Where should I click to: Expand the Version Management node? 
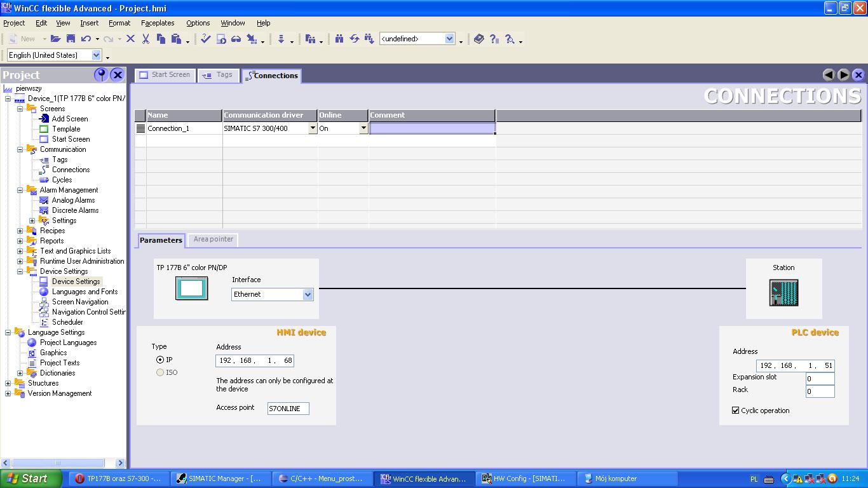click(8, 393)
